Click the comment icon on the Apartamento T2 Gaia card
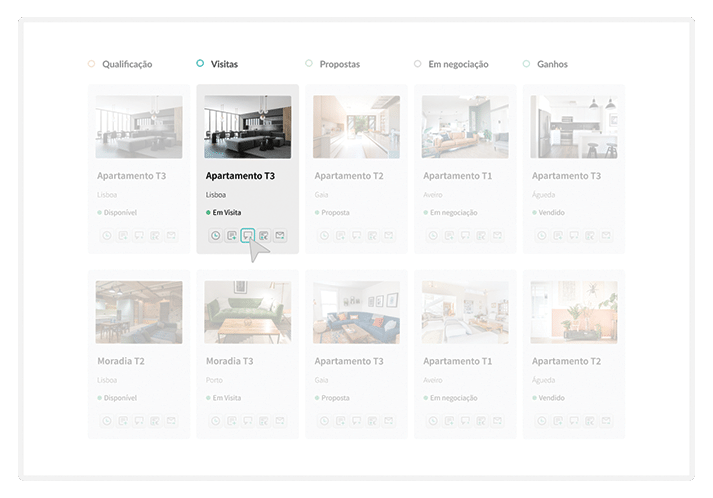713x498 pixels. 356,236
